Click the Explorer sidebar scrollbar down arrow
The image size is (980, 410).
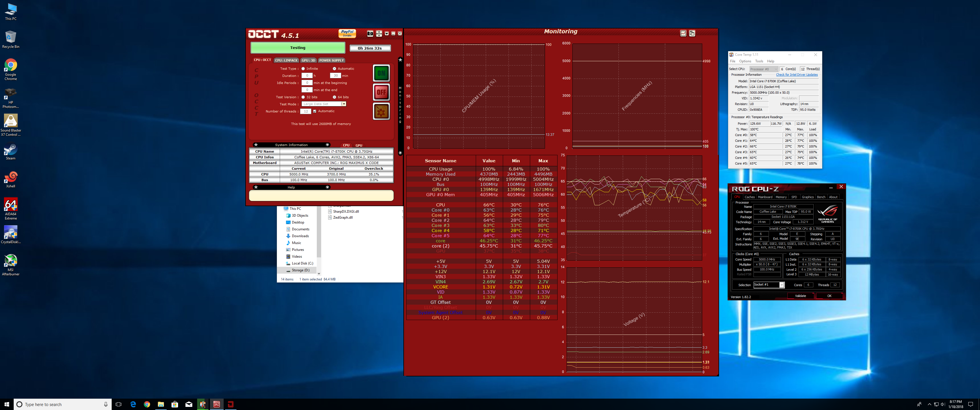pos(319,273)
